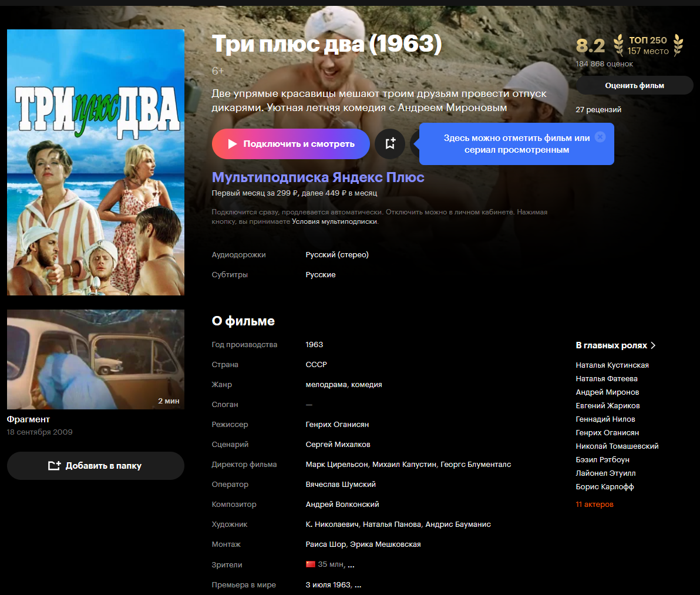The height and width of the screenshot is (595, 700).
Task: Open film director Марк Цирельсон's page
Action: click(336, 464)
